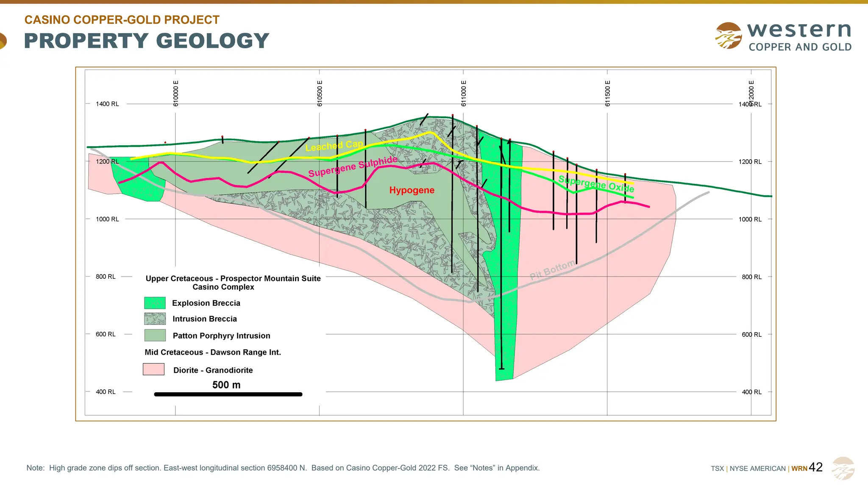Click the grey Pit Bottom label
Viewport: 868px width, 488px height.
click(x=552, y=270)
